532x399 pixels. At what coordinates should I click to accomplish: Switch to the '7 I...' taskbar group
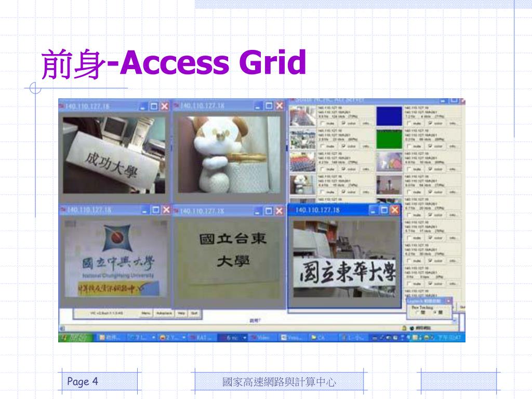pyautogui.click(x=142, y=338)
